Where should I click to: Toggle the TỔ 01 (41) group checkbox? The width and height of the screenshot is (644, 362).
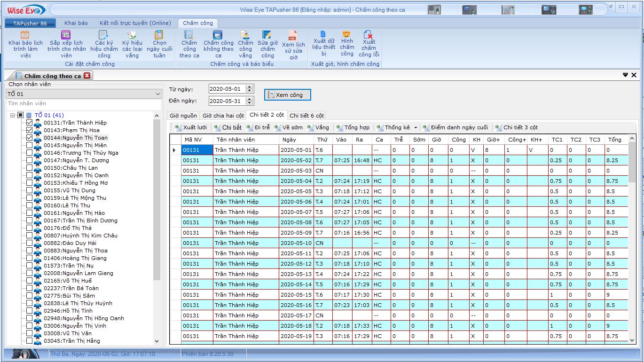tap(20, 115)
